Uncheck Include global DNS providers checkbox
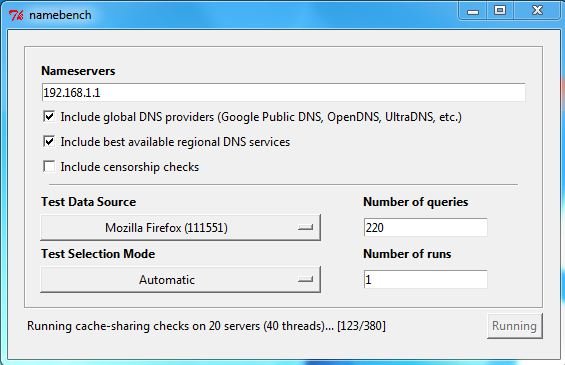The image size is (565, 365). coord(49,117)
